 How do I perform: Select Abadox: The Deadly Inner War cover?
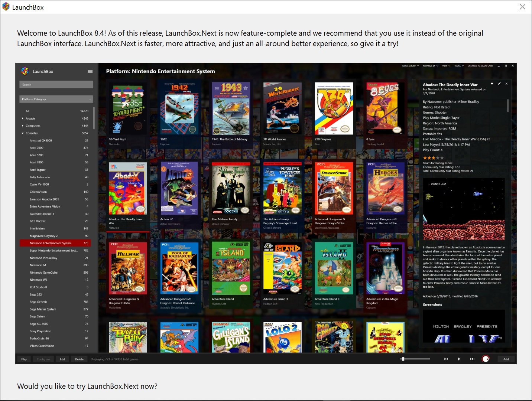[128, 188]
